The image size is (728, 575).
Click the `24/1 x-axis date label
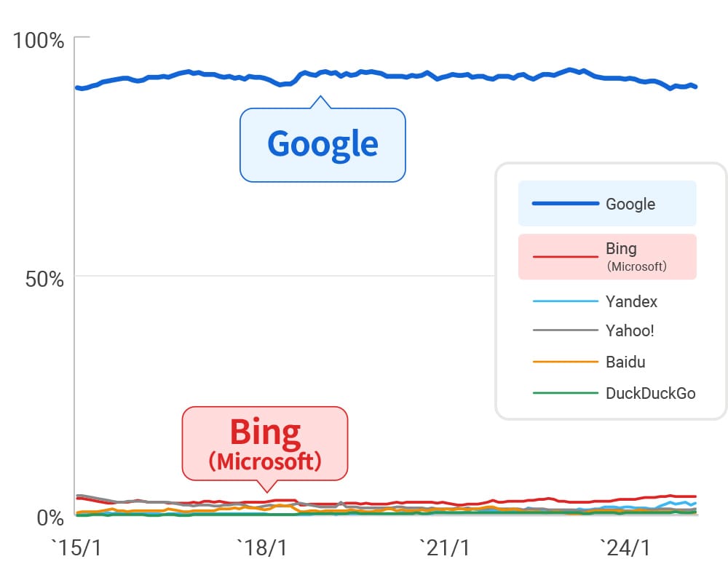click(625, 548)
